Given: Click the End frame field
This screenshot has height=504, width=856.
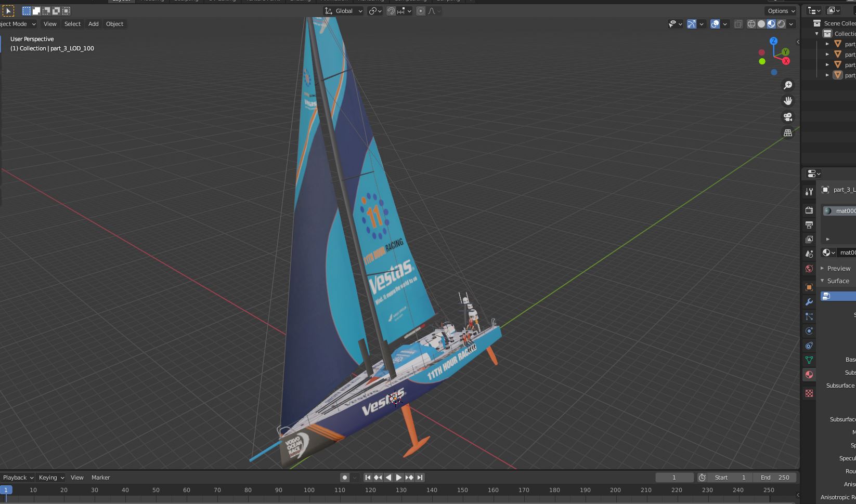Looking at the screenshot, I should click(x=775, y=478).
